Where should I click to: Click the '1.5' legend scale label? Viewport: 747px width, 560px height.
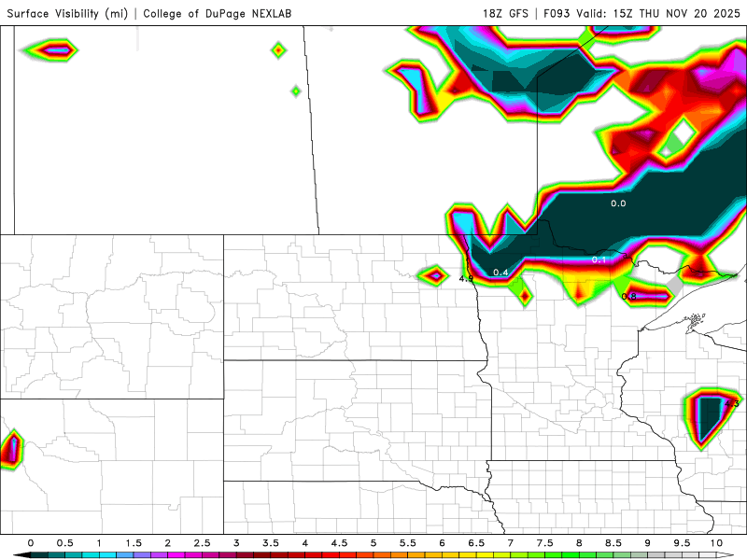point(134,543)
